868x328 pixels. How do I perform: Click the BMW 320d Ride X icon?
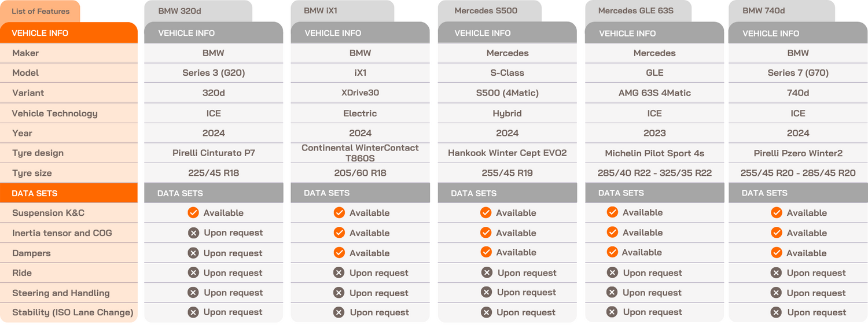[x=193, y=273]
